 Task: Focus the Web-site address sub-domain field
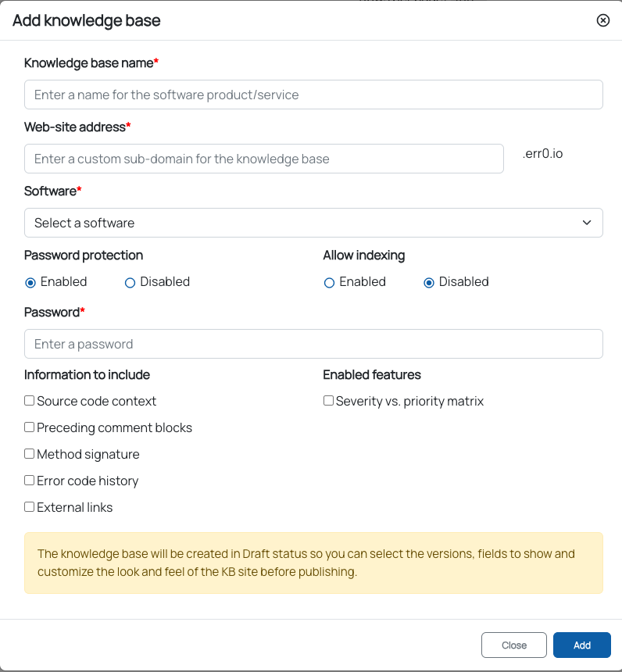(263, 159)
